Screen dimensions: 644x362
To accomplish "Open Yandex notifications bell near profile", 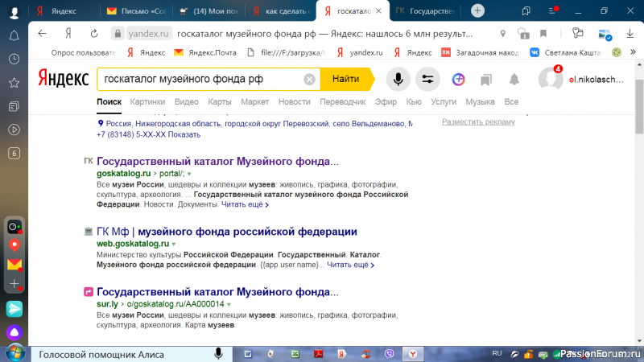I will tap(514, 79).
